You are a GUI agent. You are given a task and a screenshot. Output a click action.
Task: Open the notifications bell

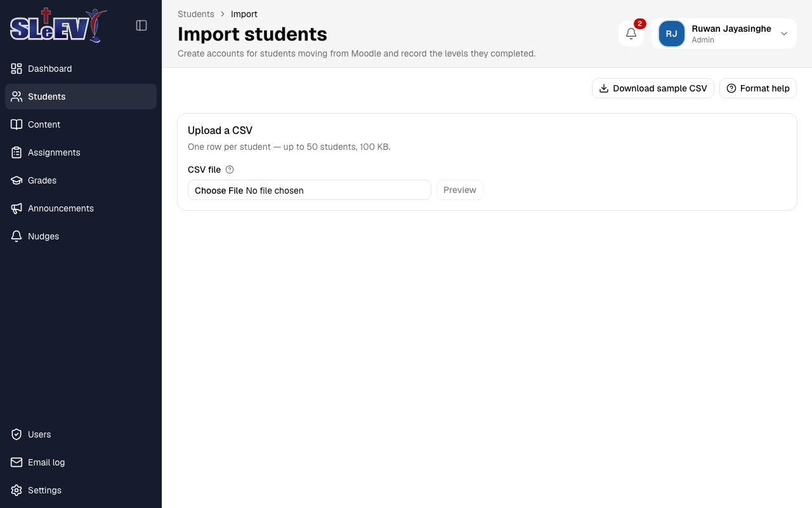coord(631,34)
